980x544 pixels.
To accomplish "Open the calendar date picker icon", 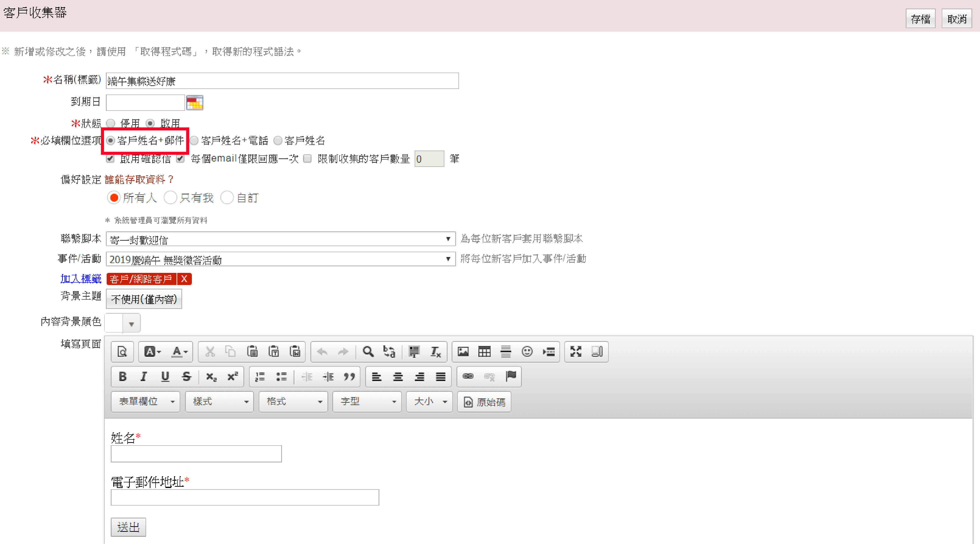I will (x=195, y=102).
